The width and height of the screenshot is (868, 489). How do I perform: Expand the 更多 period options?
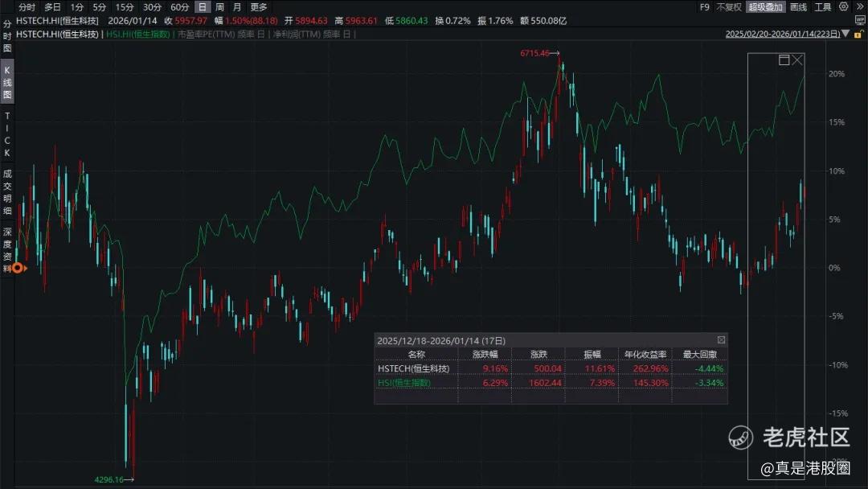[x=258, y=6]
